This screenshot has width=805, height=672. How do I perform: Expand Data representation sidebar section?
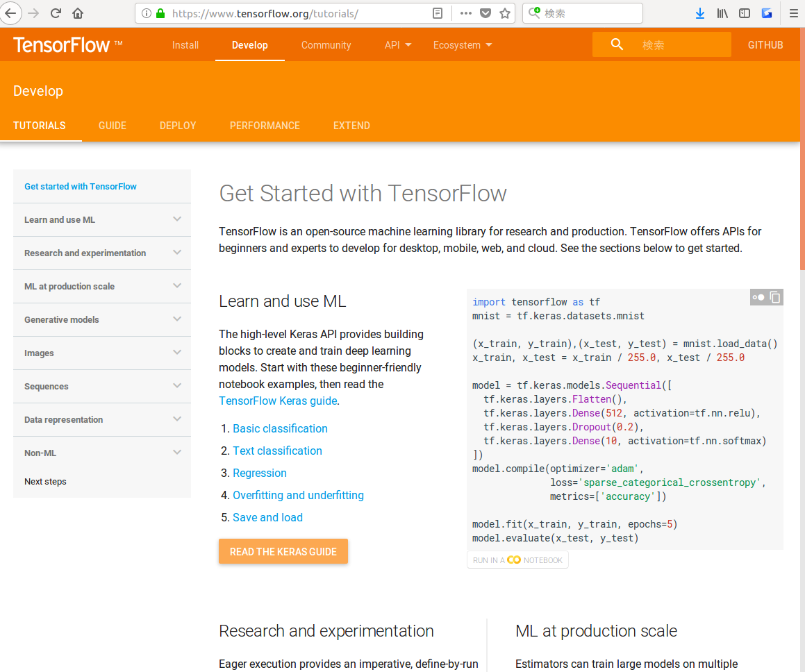[x=102, y=419]
